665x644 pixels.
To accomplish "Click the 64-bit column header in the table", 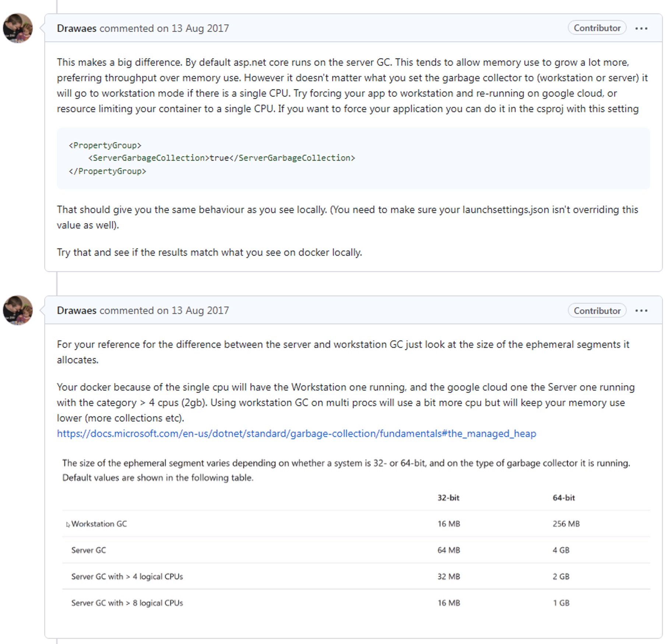I will (x=563, y=498).
